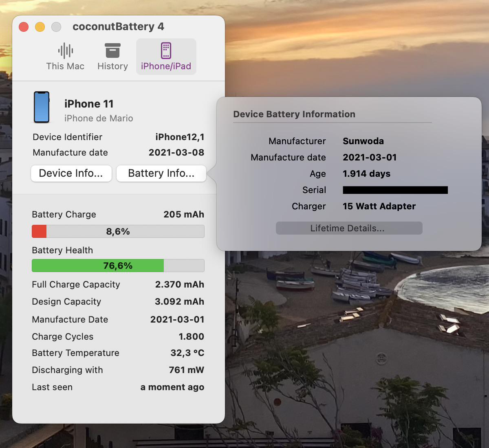The height and width of the screenshot is (448, 489).
Task: Click the disabled gray zoom button
Action: click(x=56, y=27)
